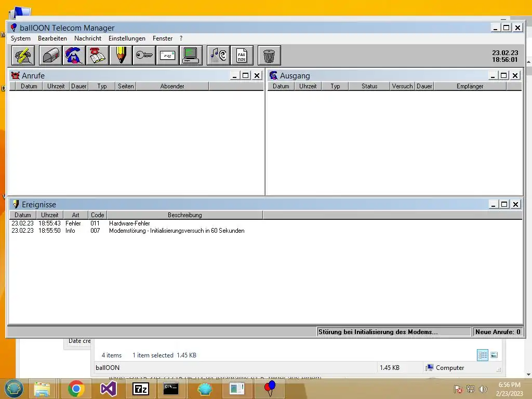Click the balloons app icon on taskbar

click(x=270, y=389)
